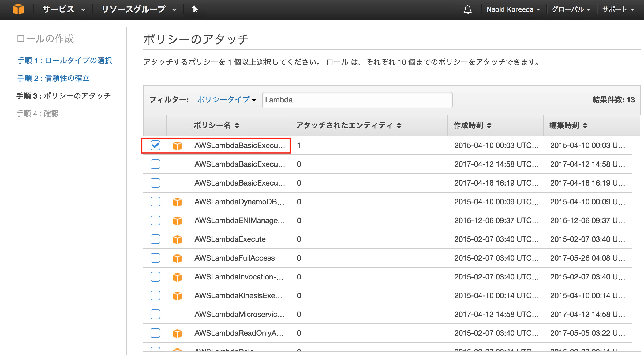Open the Naoki Koreeda account menu

tap(513, 9)
